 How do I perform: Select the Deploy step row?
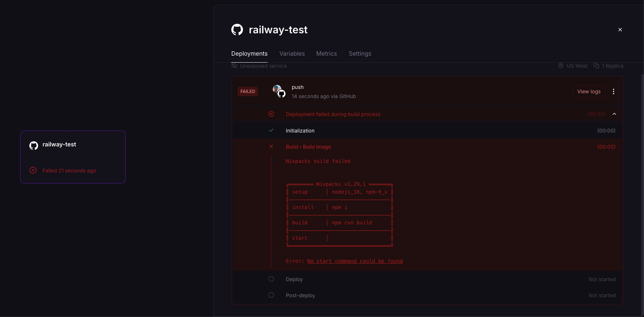pyautogui.click(x=427, y=279)
